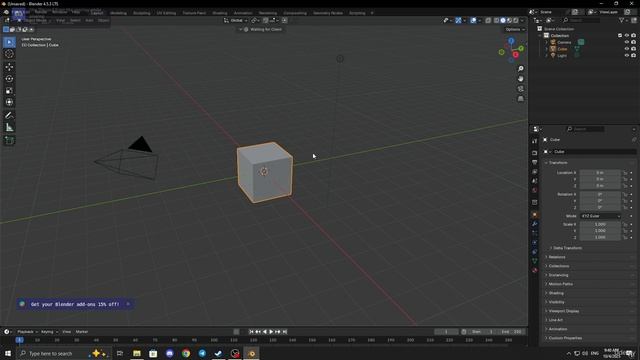
Task: Select the Annotate tool
Action: click(9, 116)
